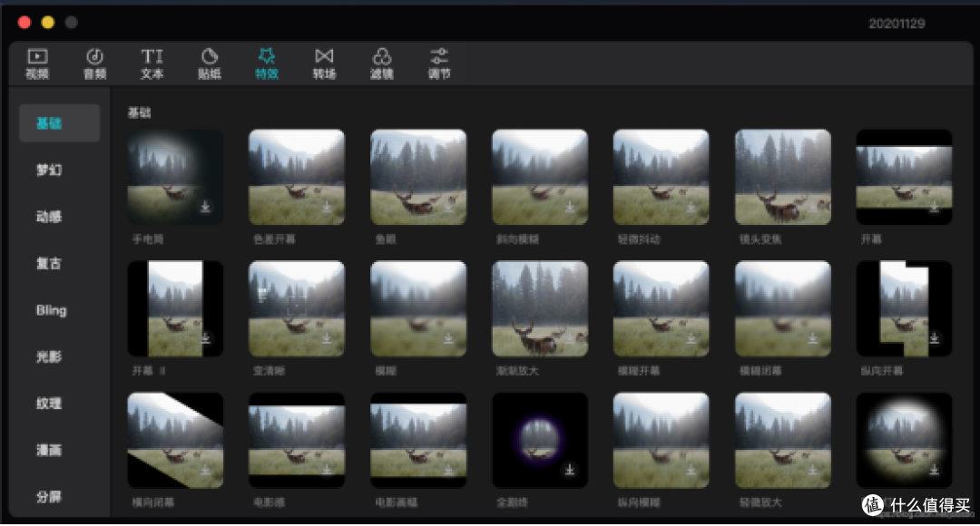Click the 纵向模糊 label
The height and width of the screenshot is (526, 980).
639,502
